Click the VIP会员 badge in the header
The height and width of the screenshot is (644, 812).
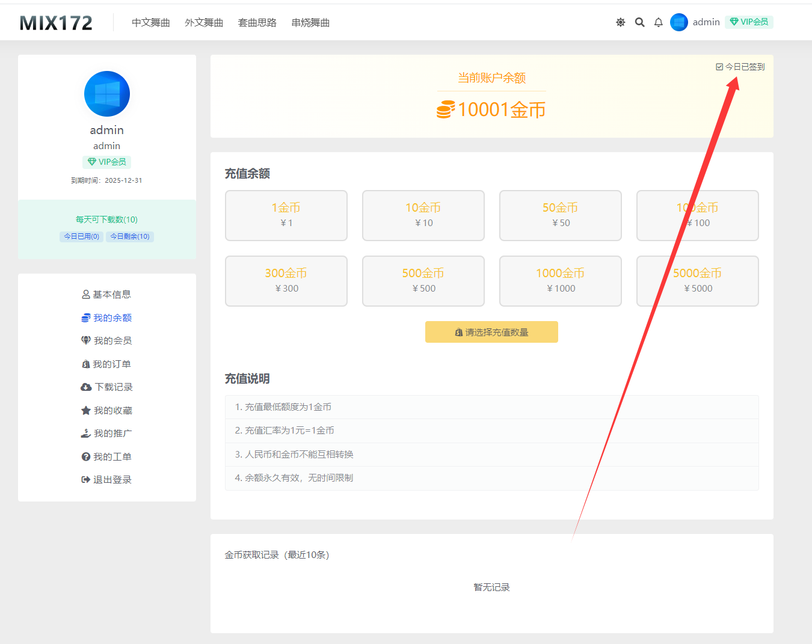click(x=749, y=22)
